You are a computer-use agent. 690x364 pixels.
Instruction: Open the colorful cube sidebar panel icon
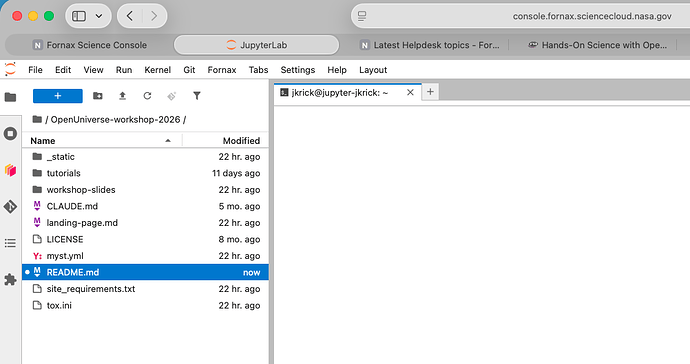click(x=11, y=170)
